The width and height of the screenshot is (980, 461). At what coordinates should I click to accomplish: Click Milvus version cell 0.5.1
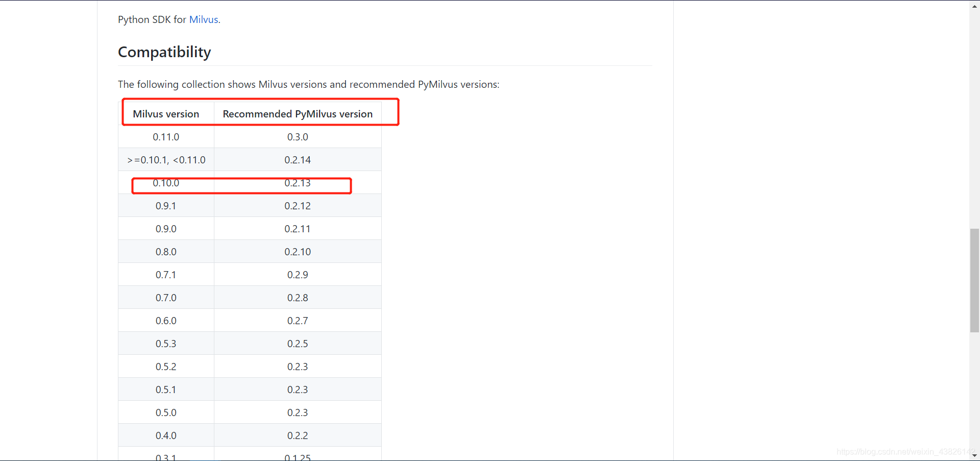point(166,390)
